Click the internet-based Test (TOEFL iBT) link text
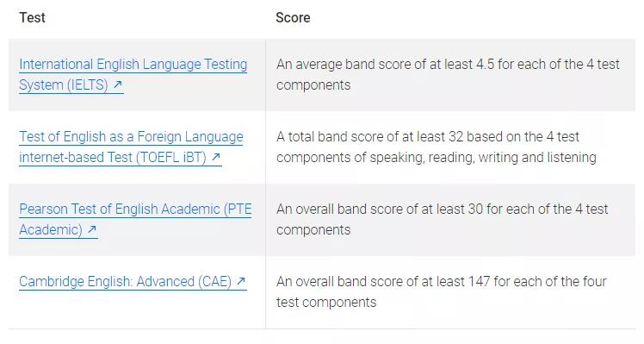 coord(113,157)
